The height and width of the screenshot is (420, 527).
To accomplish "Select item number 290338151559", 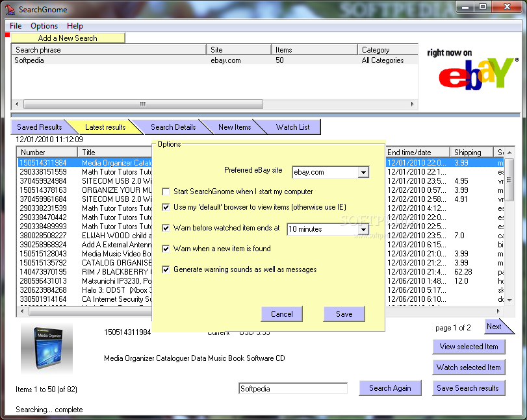I will click(x=43, y=172).
